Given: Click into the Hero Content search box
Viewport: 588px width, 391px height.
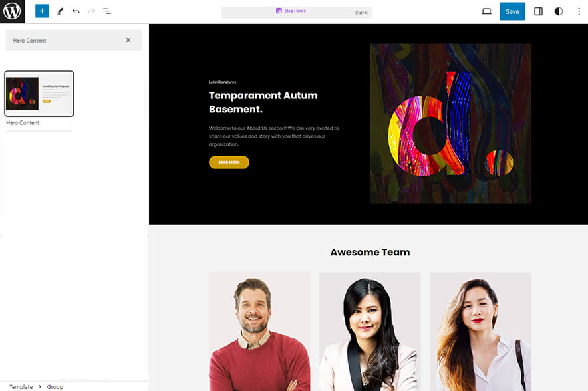Looking at the screenshot, I should [x=66, y=40].
